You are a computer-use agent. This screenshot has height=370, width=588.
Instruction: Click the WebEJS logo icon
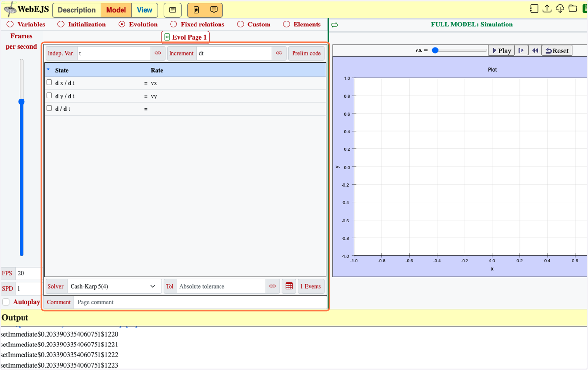point(10,9)
